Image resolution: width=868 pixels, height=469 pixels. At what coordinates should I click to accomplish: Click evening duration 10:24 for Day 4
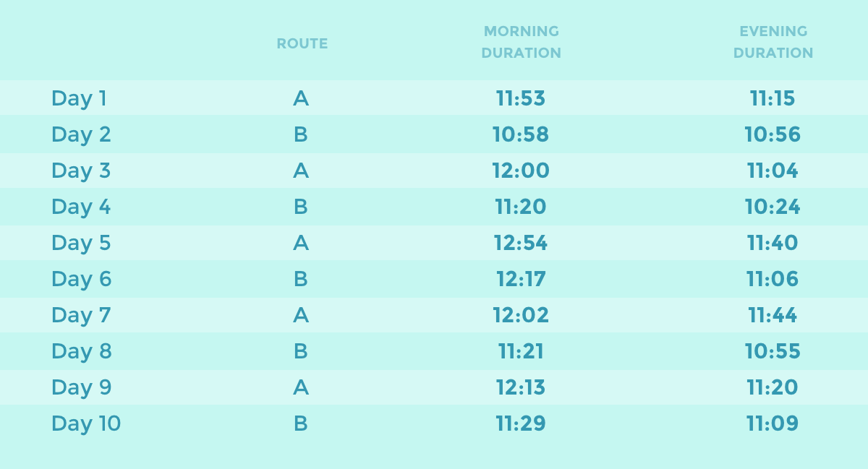point(773,207)
